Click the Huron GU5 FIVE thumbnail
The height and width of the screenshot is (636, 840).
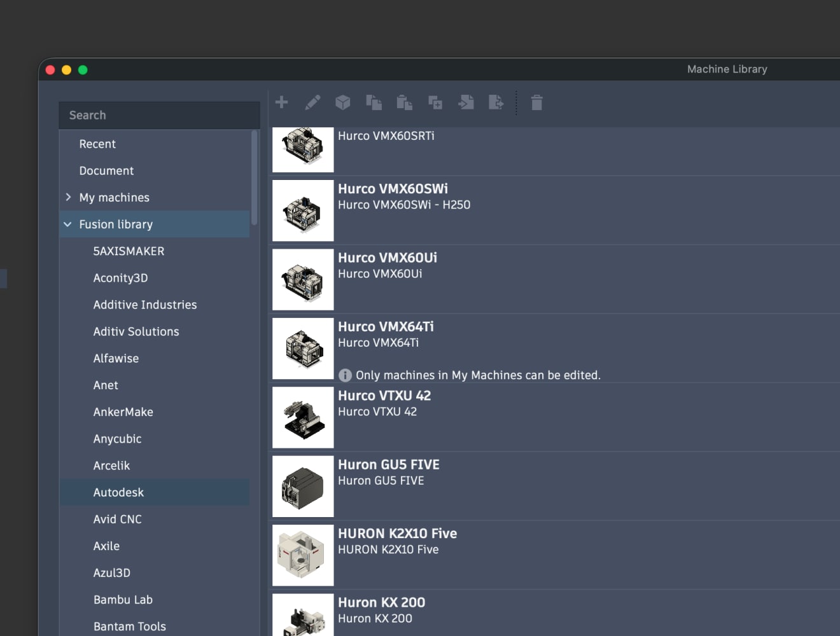(303, 486)
